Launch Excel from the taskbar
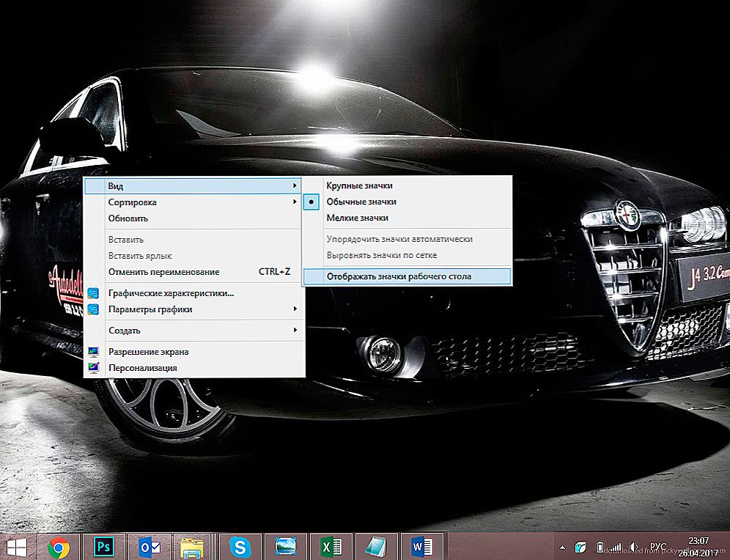The image size is (730, 560). tap(331, 547)
